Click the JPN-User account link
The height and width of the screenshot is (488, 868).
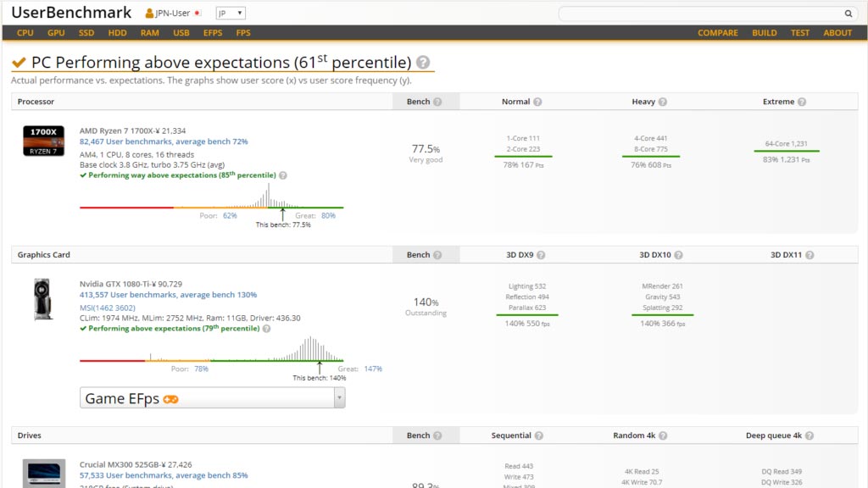[x=172, y=14]
